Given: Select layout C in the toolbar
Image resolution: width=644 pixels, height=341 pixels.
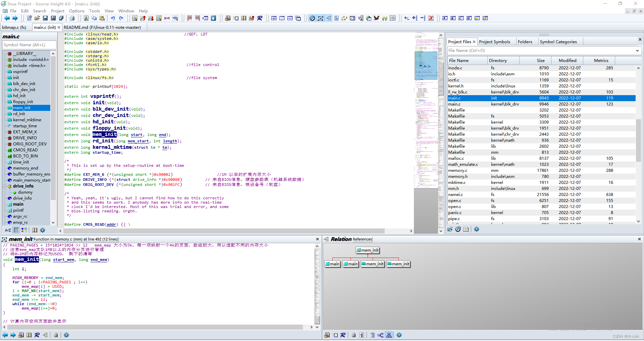Looking at the screenshot, I should 461,18.
